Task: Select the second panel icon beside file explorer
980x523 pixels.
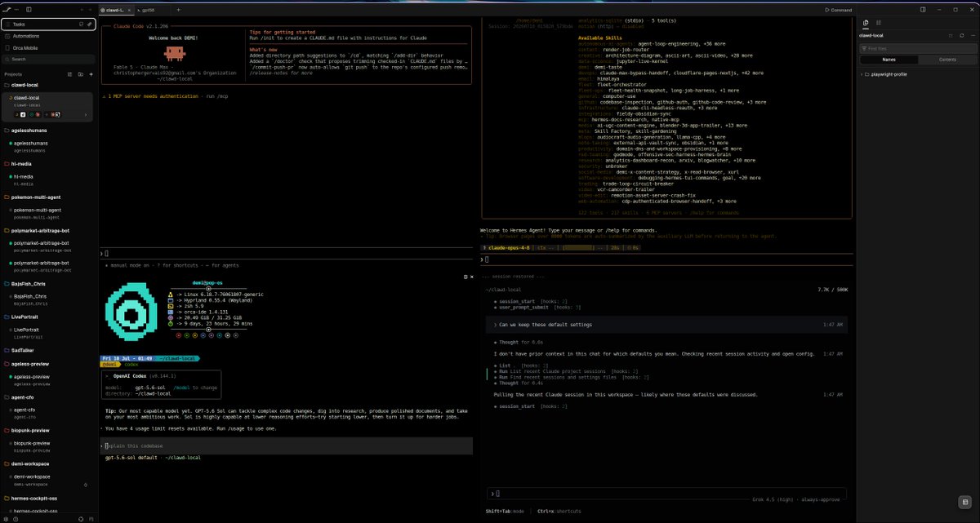Action: (x=879, y=23)
